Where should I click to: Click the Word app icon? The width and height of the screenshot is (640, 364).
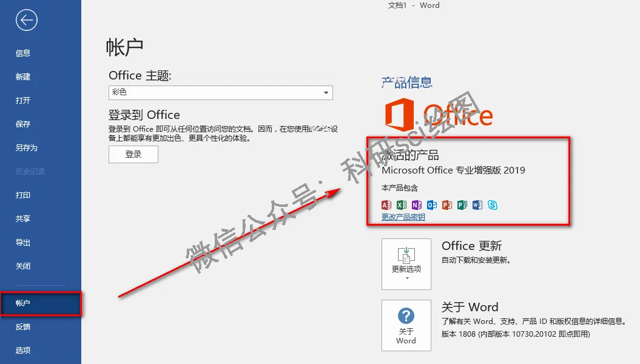477,205
